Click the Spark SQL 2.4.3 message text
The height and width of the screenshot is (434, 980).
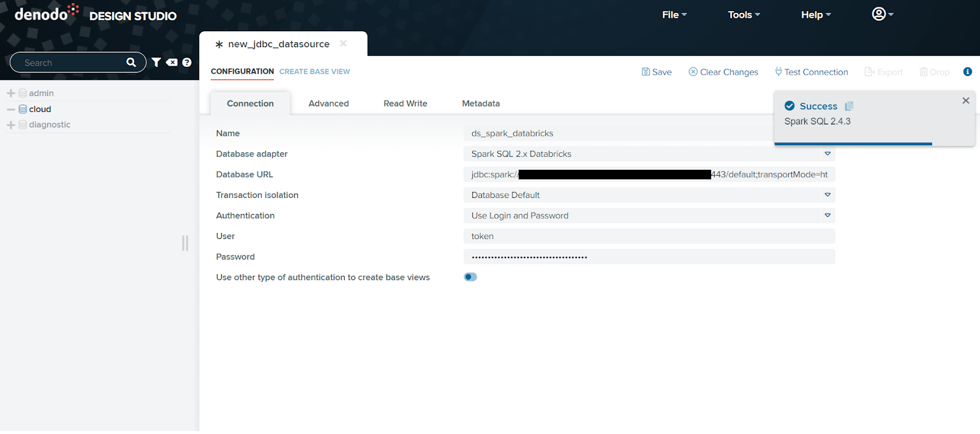[x=818, y=121]
